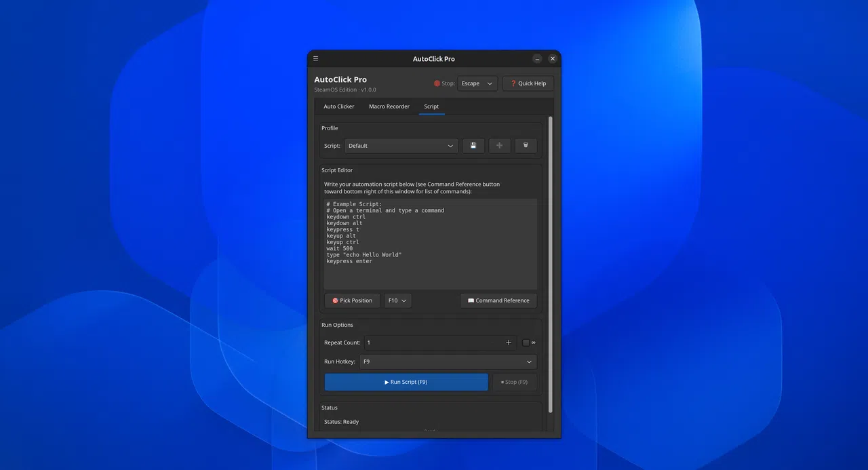Viewport: 868px width, 470px height.
Task: Expand the Run Hotkey F9 dropdown
Action: click(x=448, y=361)
